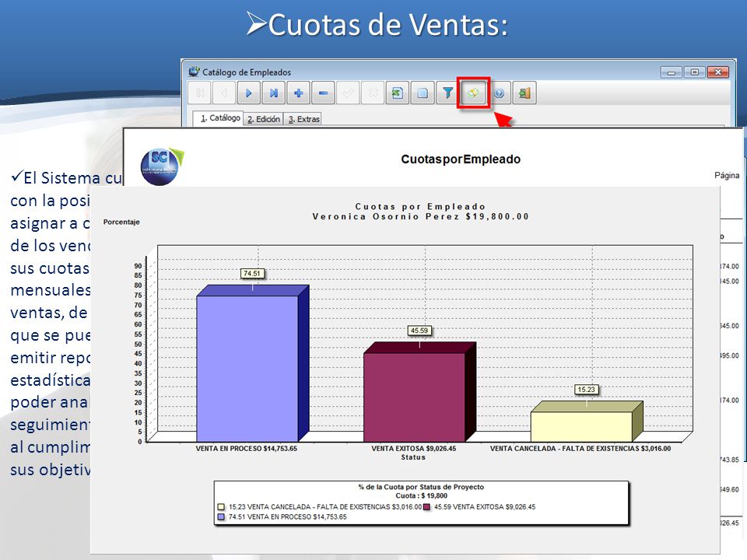Open the funnel filter icon
The height and width of the screenshot is (560, 747).
click(448, 93)
